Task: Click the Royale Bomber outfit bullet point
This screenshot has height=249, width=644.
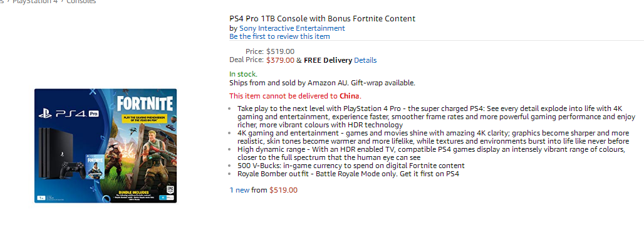Action: pos(348,174)
